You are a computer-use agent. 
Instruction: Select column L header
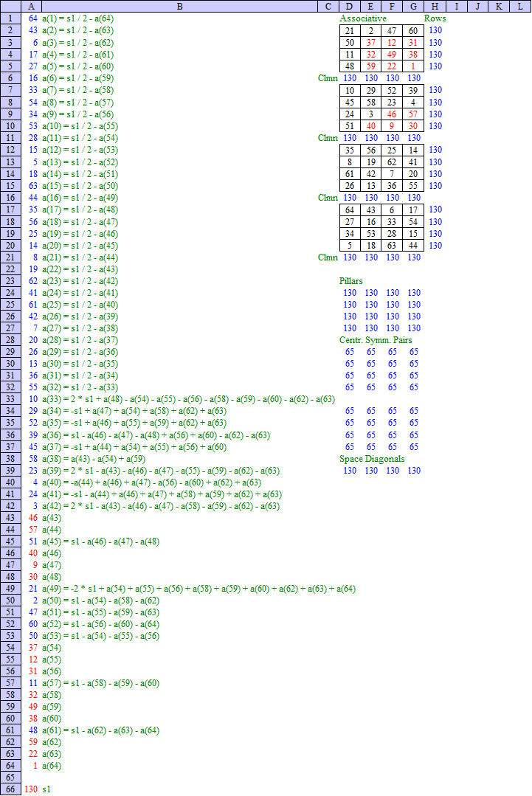tap(520, 6)
